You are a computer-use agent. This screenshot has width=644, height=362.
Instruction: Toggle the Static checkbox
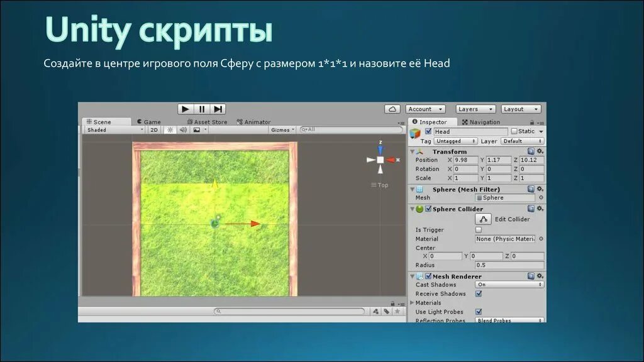[x=514, y=131]
